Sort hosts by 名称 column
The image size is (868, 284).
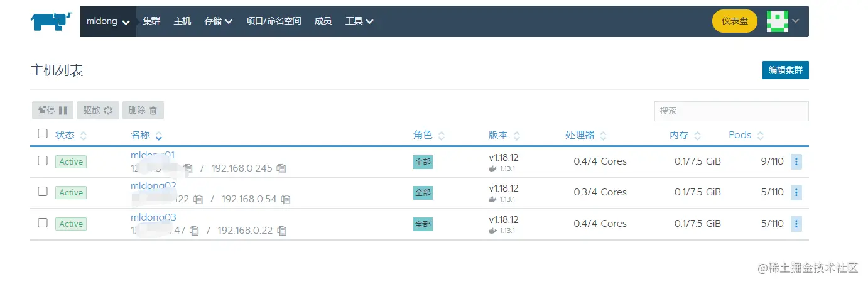[146, 135]
